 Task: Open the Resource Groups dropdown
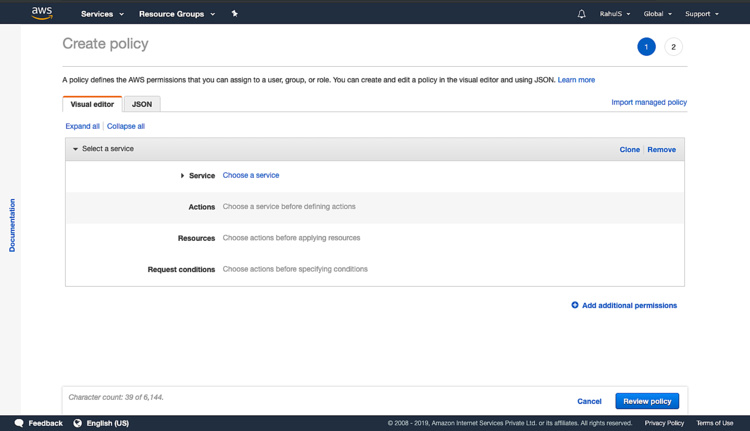pyautogui.click(x=175, y=14)
